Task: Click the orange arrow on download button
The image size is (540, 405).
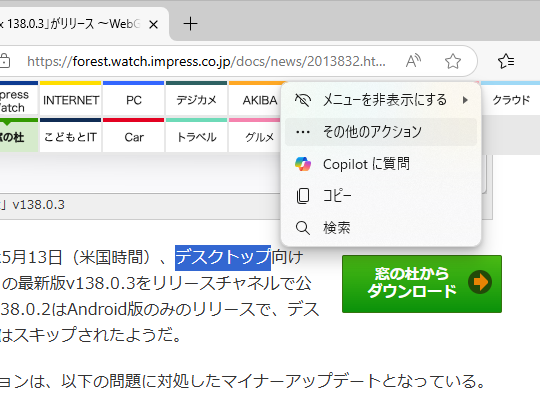Action: 480,282
